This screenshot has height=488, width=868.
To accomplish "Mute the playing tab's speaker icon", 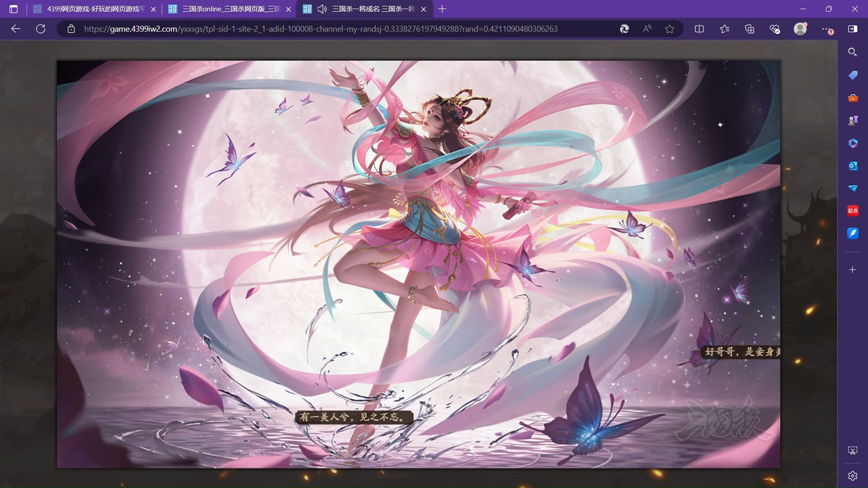I will pos(322,9).
